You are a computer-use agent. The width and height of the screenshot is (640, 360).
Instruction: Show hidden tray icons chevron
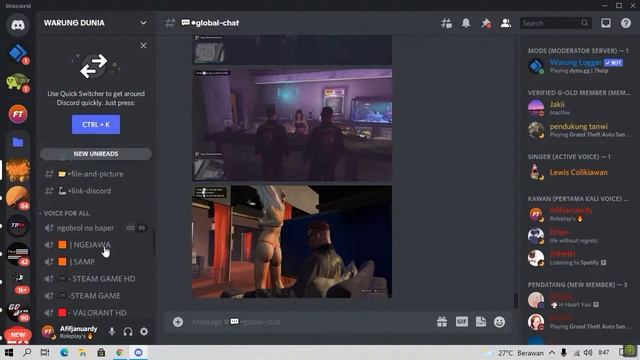click(x=552, y=353)
